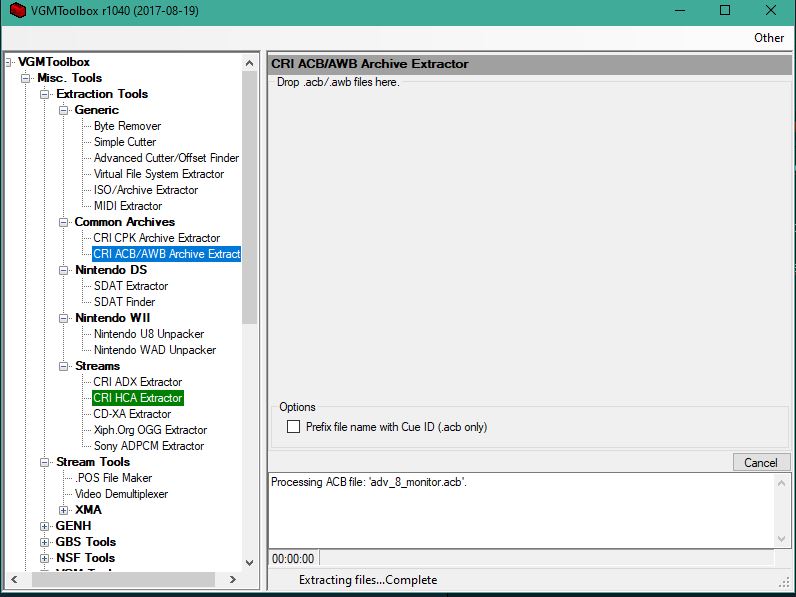Viewport: 796px width, 597px height.
Task: Click the VGMToolbox red cube title icon
Action: pyautogui.click(x=17, y=11)
